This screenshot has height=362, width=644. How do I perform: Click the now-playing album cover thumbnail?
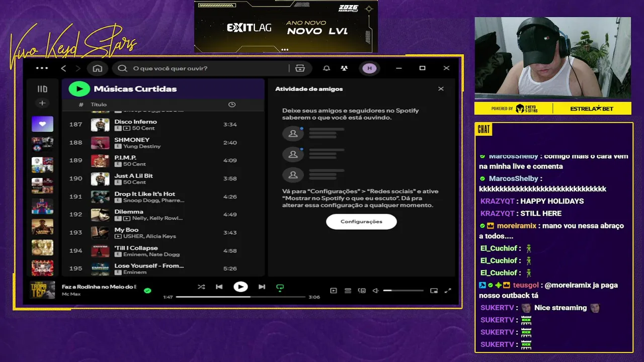[x=42, y=290]
